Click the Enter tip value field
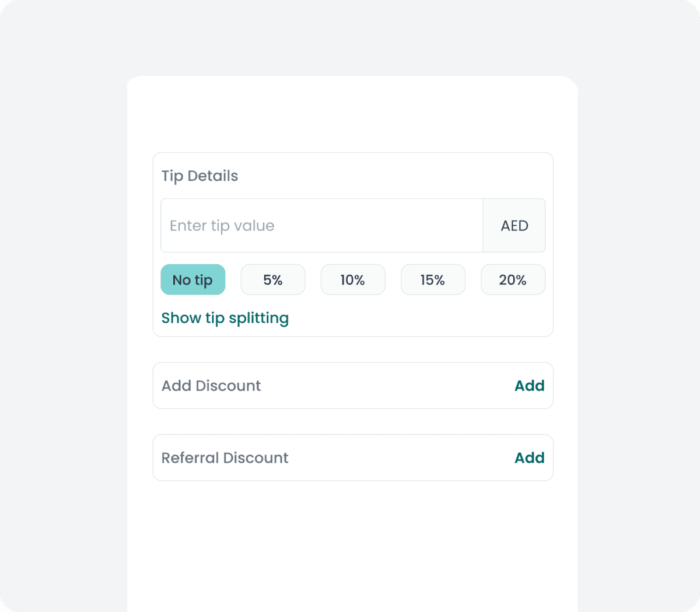The width and height of the screenshot is (700, 612). click(x=321, y=226)
